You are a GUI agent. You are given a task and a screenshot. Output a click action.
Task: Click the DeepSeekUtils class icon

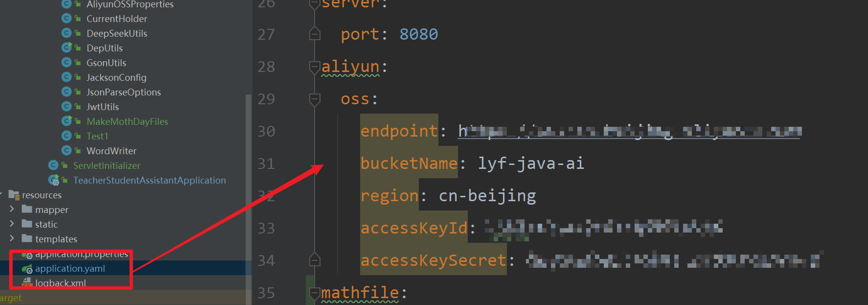(x=67, y=33)
